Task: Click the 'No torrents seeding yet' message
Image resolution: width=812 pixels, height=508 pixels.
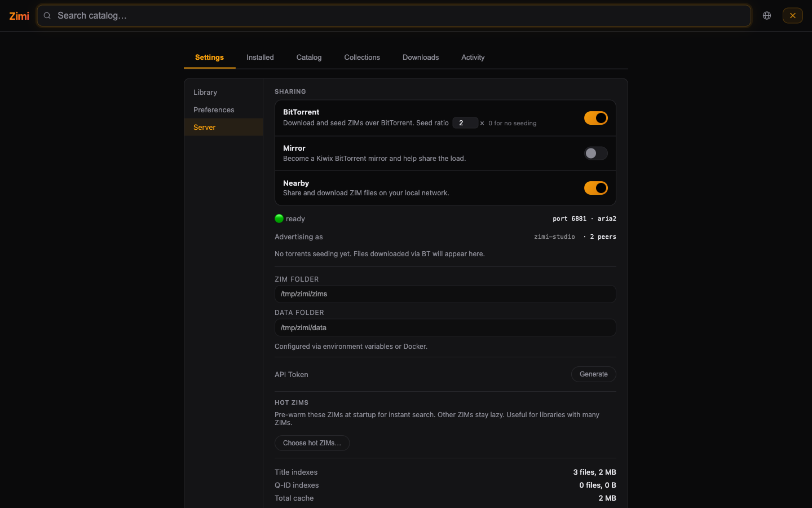Action: (x=379, y=254)
